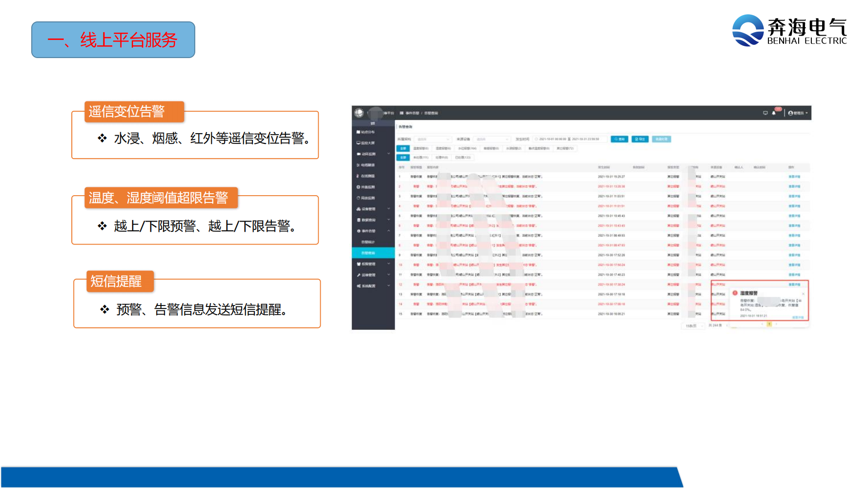Select the 全部 alarm-type tab
This screenshot has height=488, width=868.
403,148
